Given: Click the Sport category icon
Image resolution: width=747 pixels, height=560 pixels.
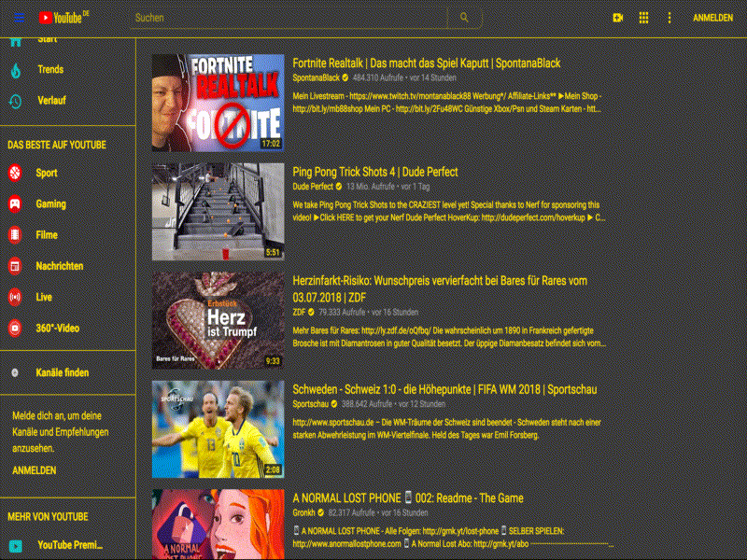Looking at the screenshot, I should click(15, 173).
